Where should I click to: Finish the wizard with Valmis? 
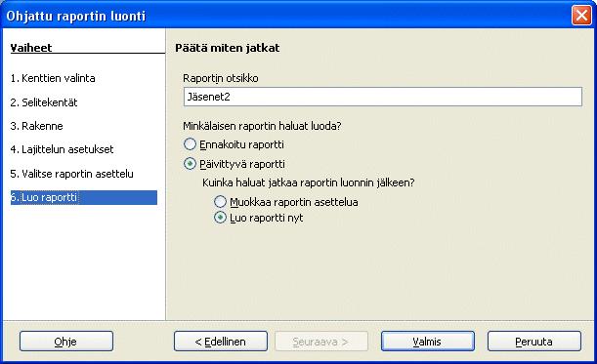428,342
